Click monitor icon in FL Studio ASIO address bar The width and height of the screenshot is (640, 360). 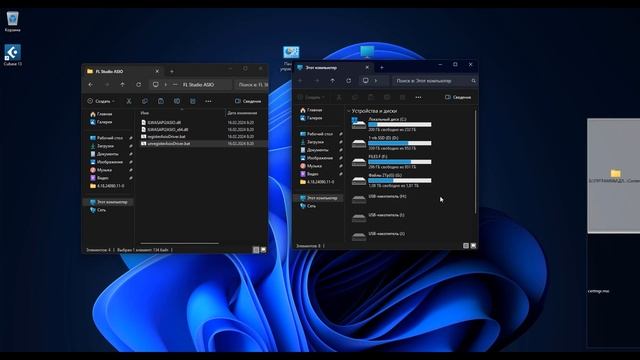156,84
